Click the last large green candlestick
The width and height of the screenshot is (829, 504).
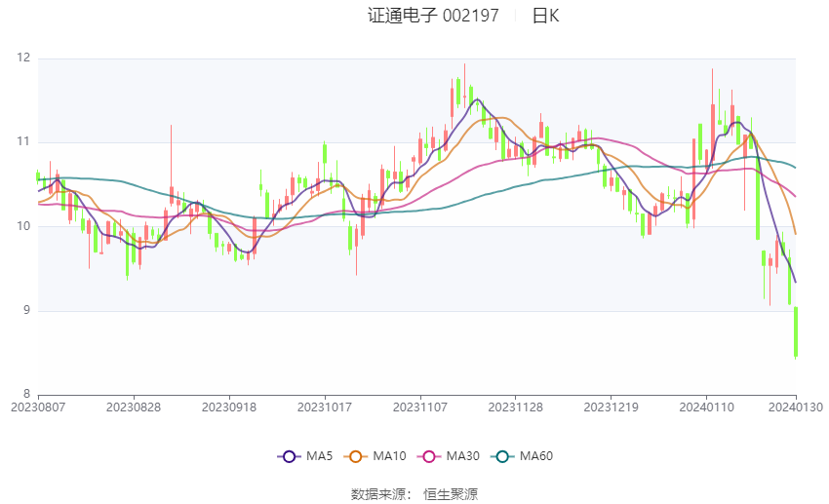(796, 331)
